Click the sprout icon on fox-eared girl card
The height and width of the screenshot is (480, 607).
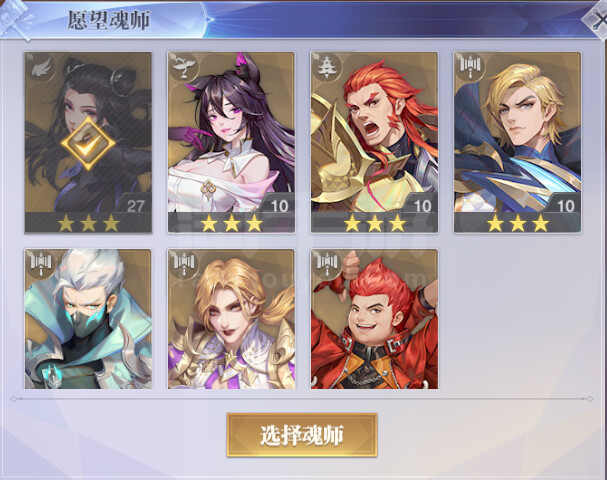click(x=184, y=68)
